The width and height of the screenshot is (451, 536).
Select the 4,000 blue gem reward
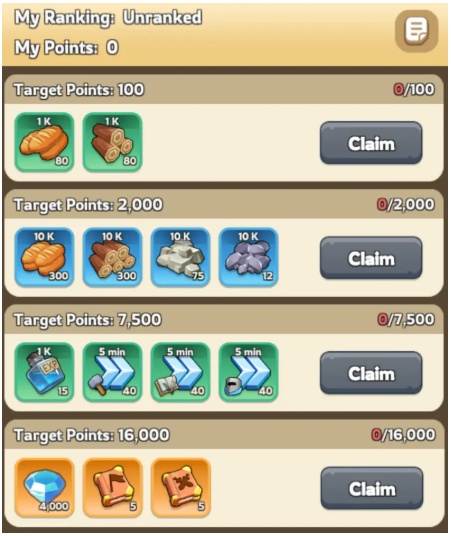pyautogui.click(x=44, y=487)
